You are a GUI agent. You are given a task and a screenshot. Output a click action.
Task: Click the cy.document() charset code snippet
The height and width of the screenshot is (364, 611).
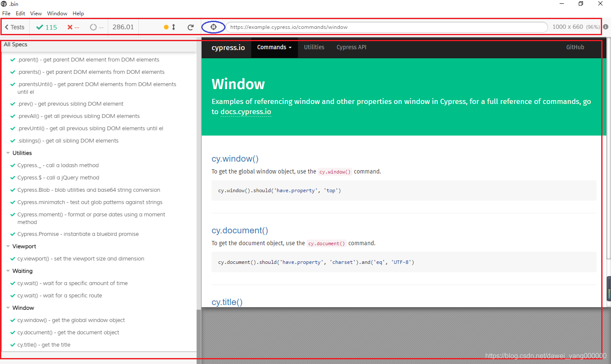(x=404, y=262)
